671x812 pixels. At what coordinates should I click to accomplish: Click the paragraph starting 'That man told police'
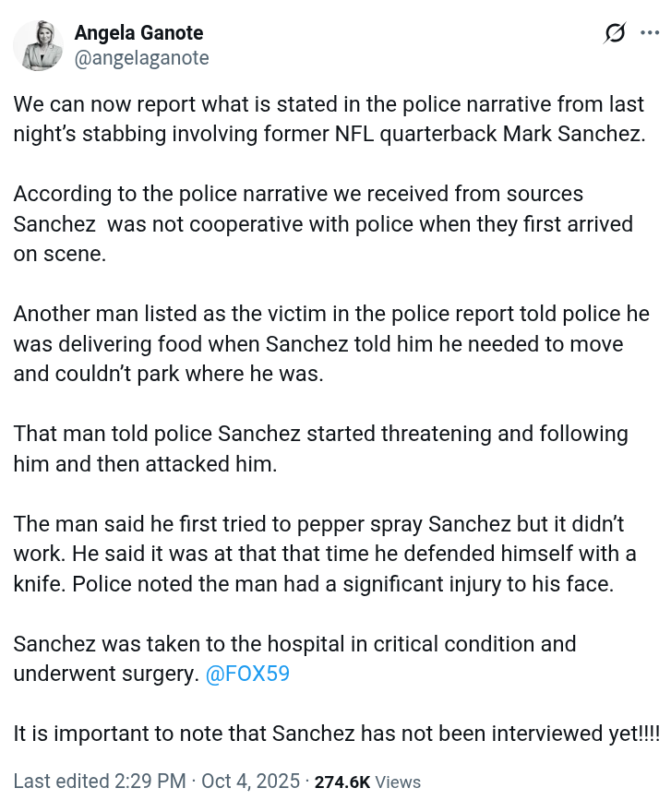(x=320, y=448)
